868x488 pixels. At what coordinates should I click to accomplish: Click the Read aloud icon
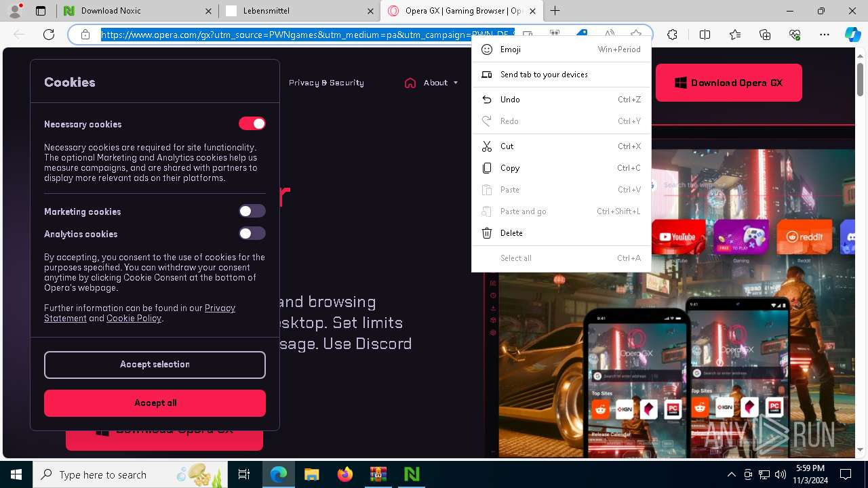point(609,34)
